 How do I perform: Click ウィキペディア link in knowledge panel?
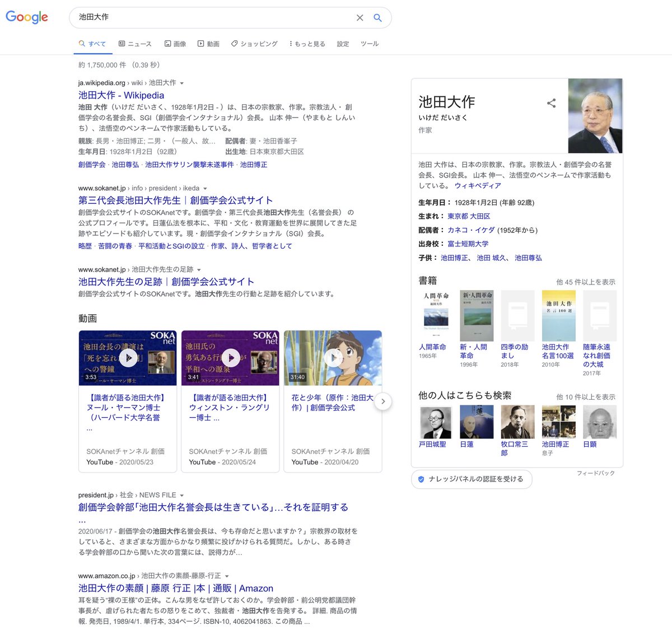[478, 185]
